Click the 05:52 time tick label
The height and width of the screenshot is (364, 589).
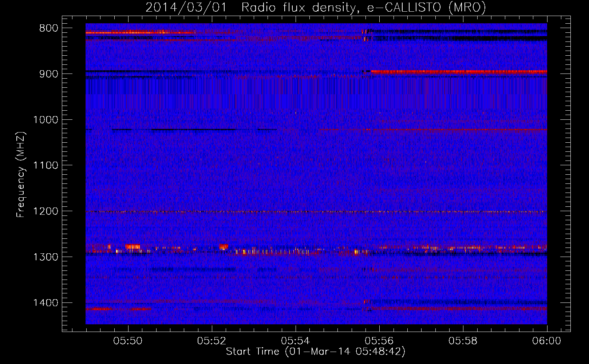212,341
